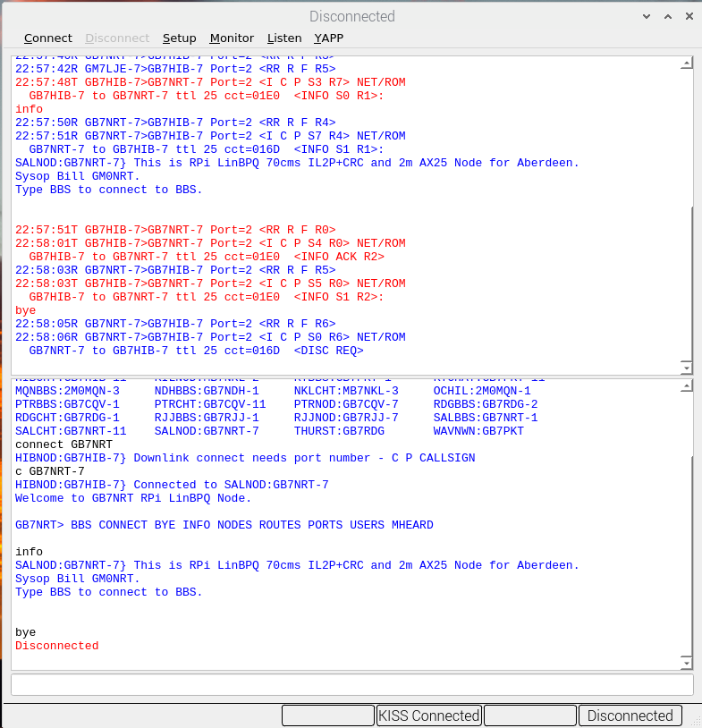This screenshot has height=728, width=702.
Task: Open the Monitor menu
Action: pos(232,38)
